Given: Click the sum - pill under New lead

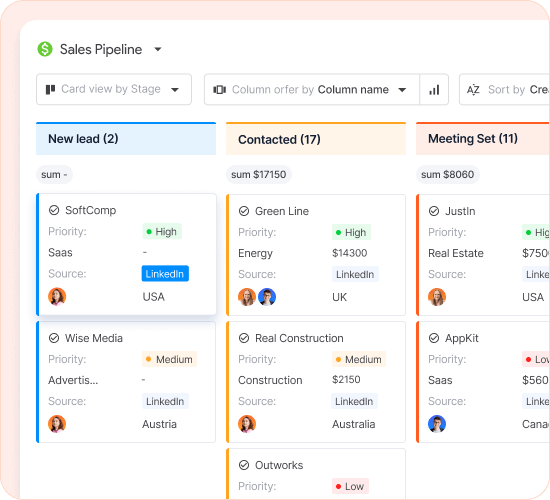Looking at the screenshot, I should pos(54,174).
